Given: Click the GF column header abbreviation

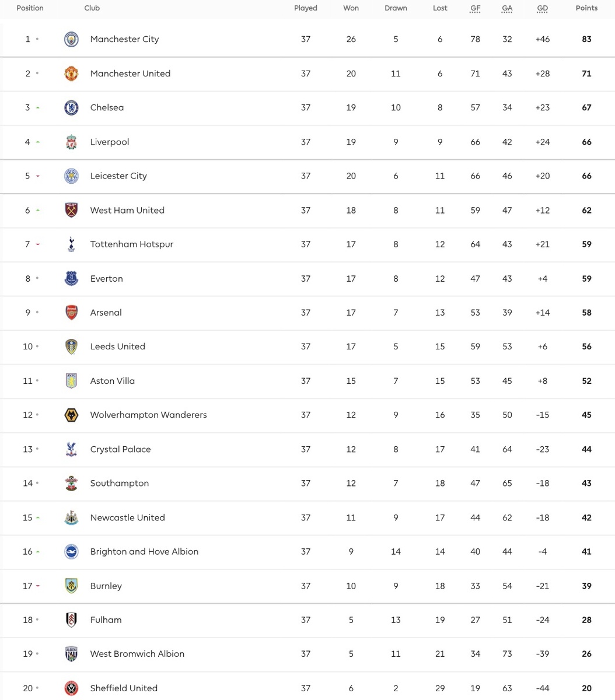Looking at the screenshot, I should point(476,8).
